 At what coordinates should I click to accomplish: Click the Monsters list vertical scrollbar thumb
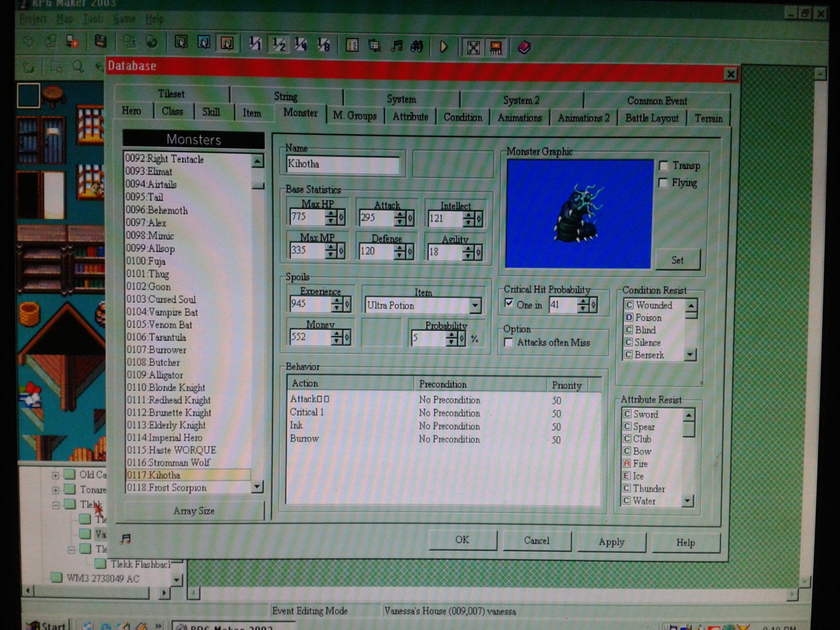pyautogui.click(x=258, y=185)
